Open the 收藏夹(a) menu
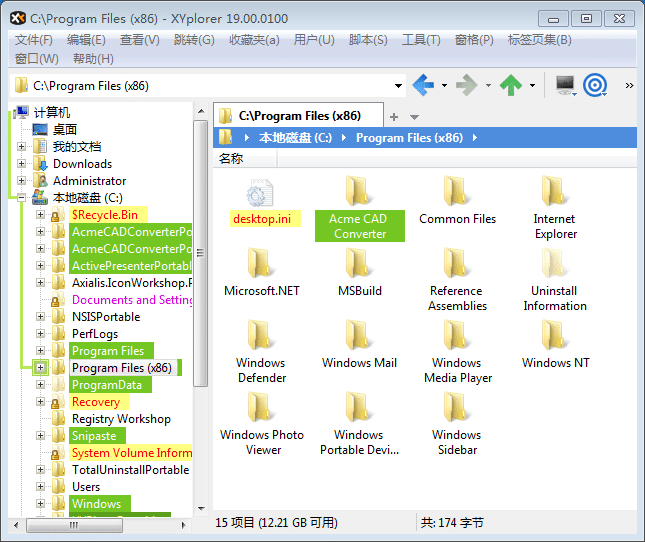Screen dimensions: 645x542 point(254,40)
